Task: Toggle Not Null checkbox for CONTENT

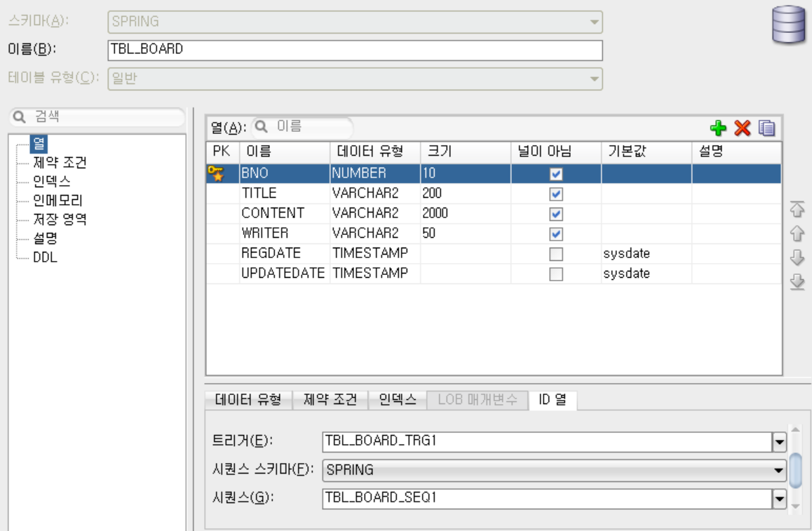Action: (555, 214)
